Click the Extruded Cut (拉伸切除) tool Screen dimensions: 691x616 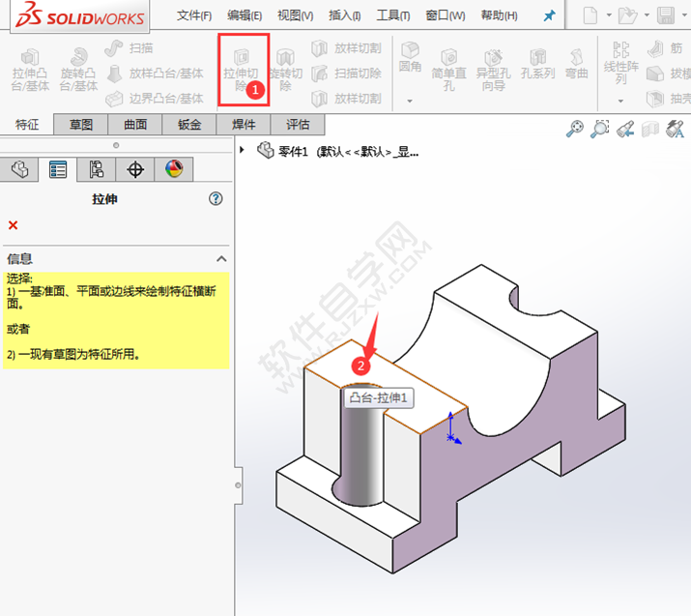[x=241, y=70]
